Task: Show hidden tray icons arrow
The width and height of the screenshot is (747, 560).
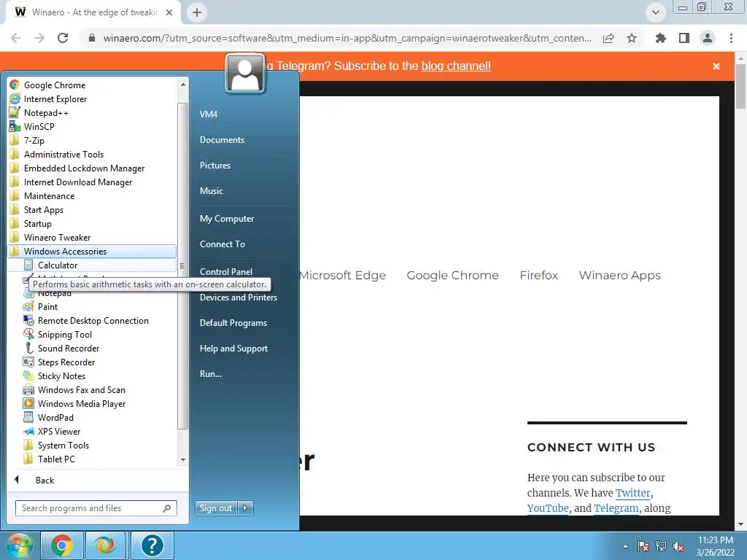Action: pyautogui.click(x=625, y=546)
